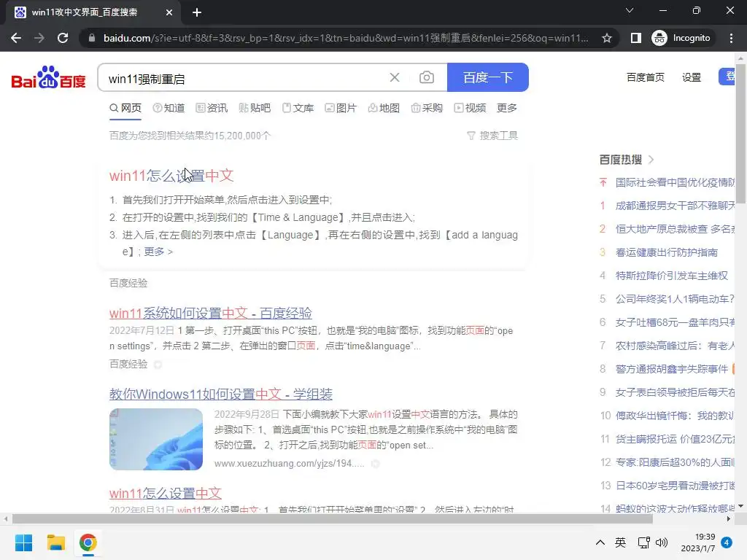This screenshot has width=747, height=560.
Task: Switch the 英 input method indicator
Action: (x=620, y=542)
